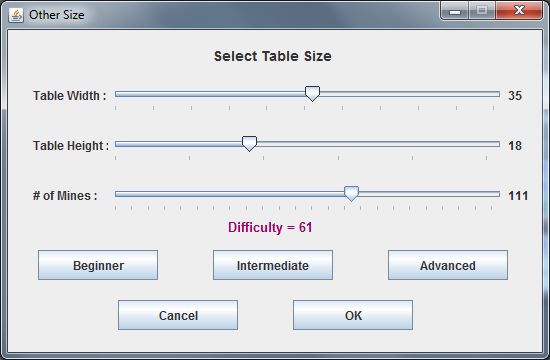Click the # of Mines label
This screenshot has height=360, width=550.
[x=65, y=196]
